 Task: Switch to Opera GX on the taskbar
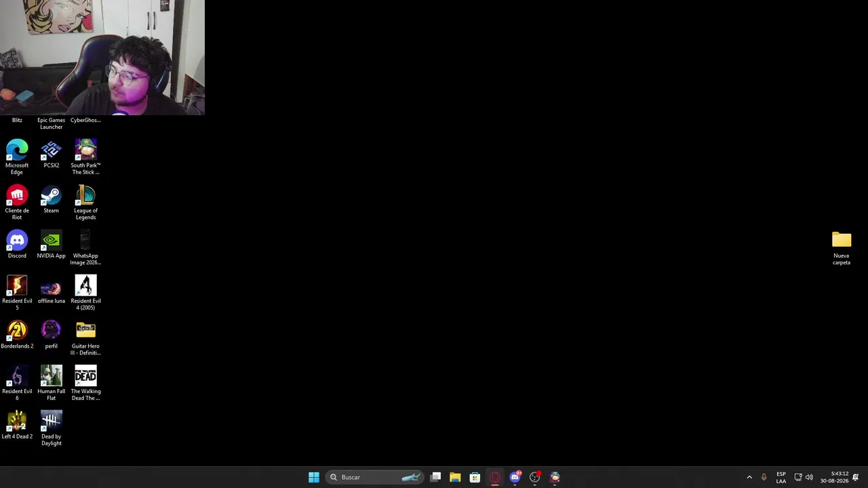(495, 477)
